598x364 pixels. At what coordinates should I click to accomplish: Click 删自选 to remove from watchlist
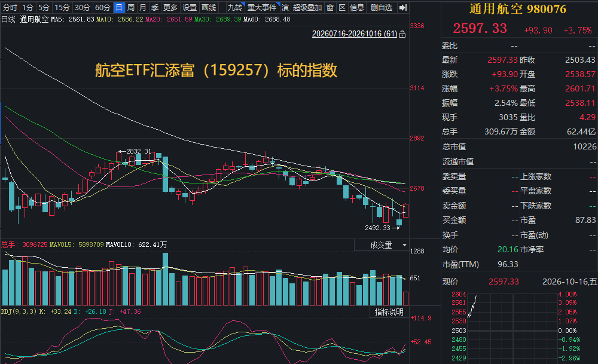click(x=382, y=8)
